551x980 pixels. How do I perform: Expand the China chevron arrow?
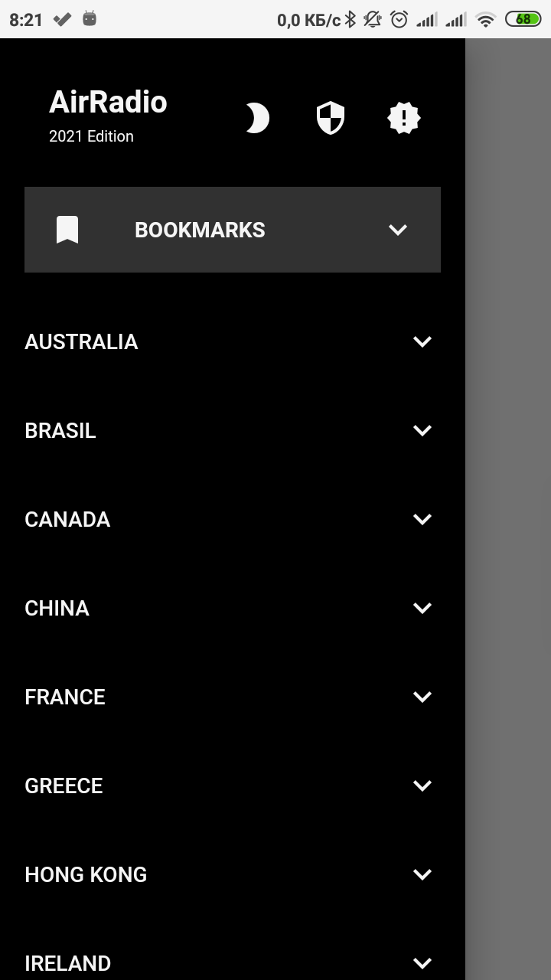422,608
